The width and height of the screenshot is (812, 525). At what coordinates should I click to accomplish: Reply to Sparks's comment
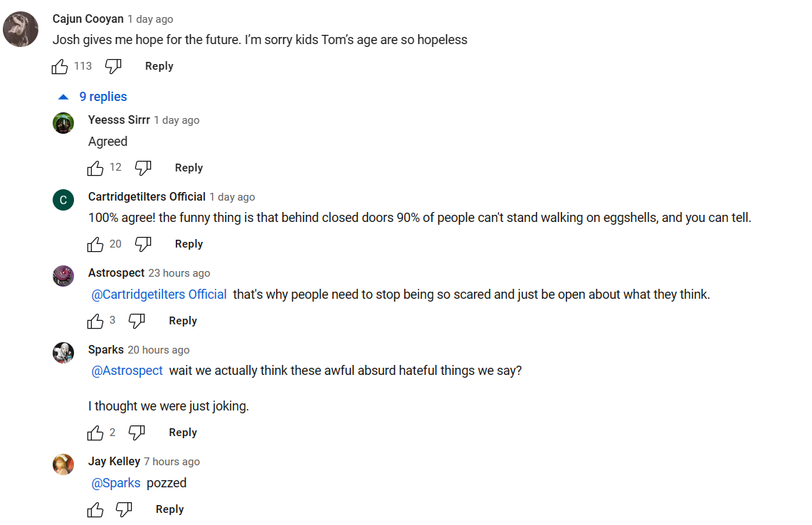click(182, 433)
